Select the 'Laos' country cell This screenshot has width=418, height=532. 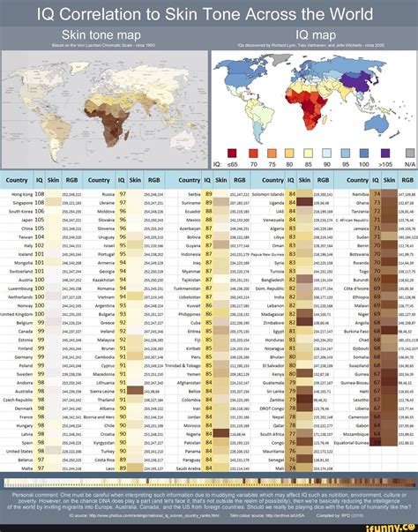click(110, 468)
